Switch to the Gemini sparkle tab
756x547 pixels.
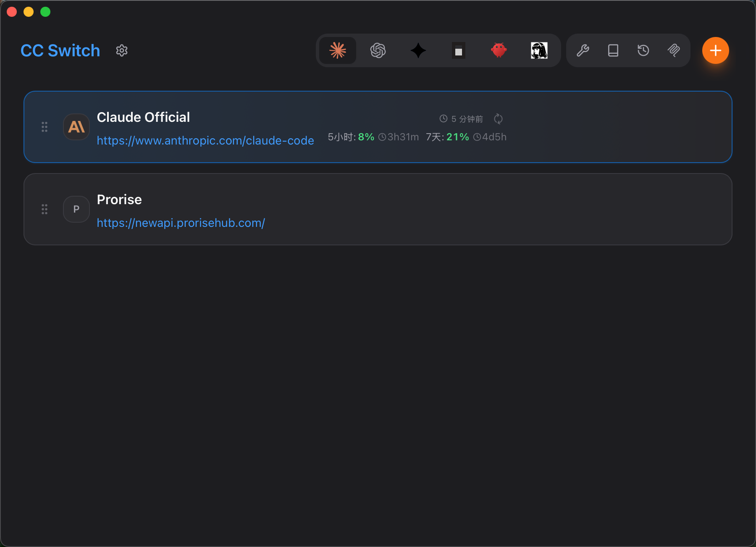click(x=418, y=50)
